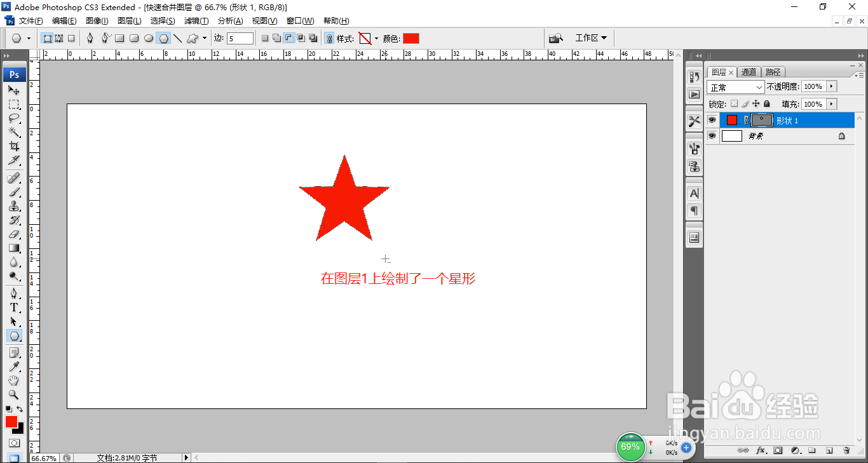
Task: Switch to the 通道 channels tab
Action: click(749, 72)
